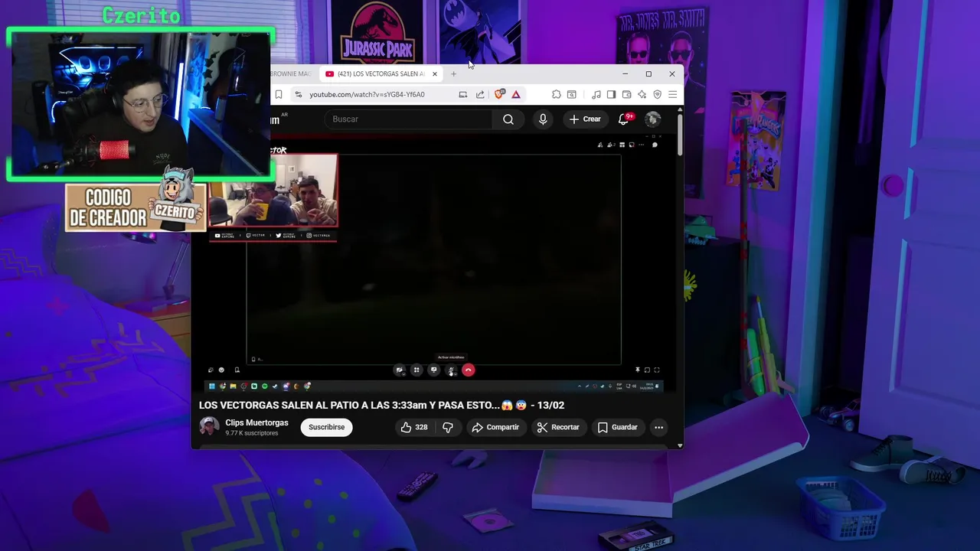Viewport: 980px width, 551px height.
Task: Click the bookmark icon beside the address bar
Action: [x=279, y=95]
